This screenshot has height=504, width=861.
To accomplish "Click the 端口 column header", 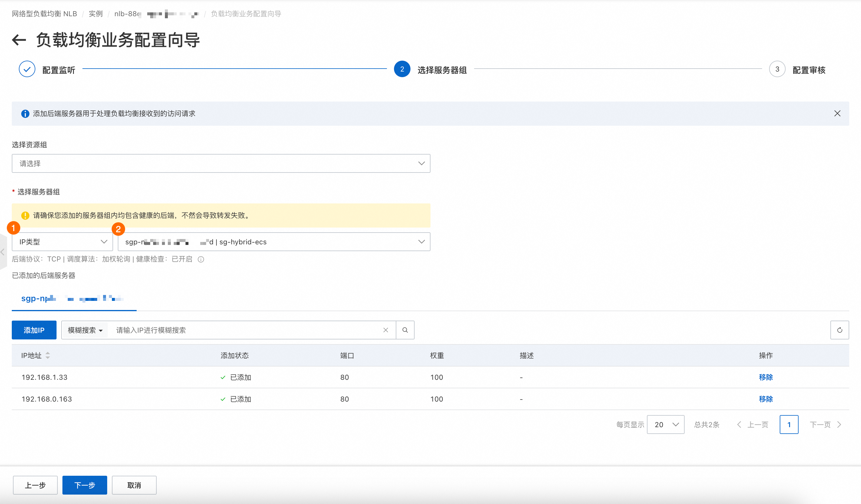I will [347, 355].
